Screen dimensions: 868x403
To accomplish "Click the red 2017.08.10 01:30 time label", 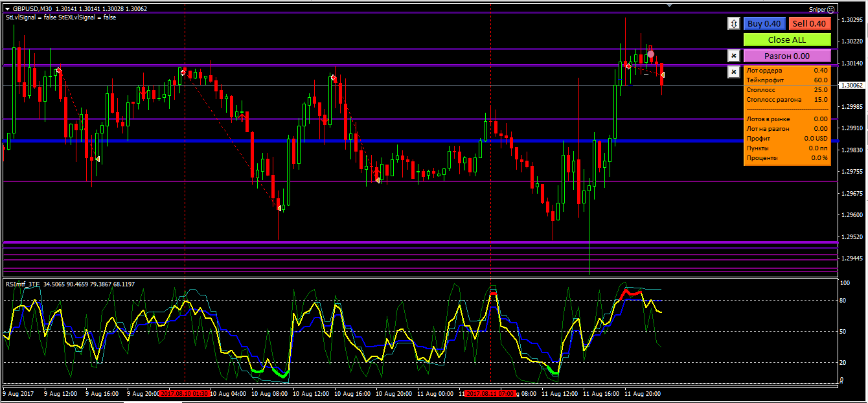I will (x=184, y=393).
